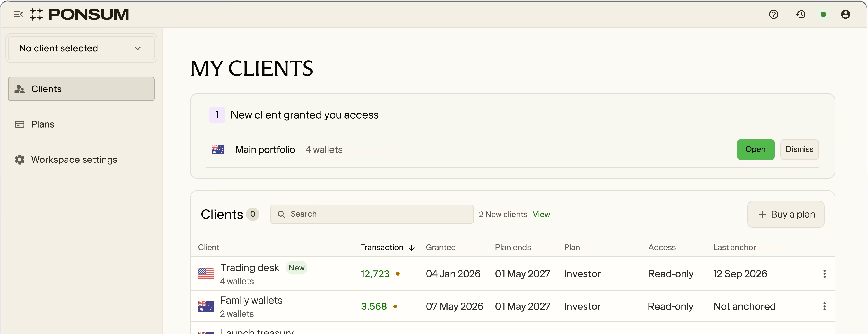Click the Client column header

(x=209, y=248)
